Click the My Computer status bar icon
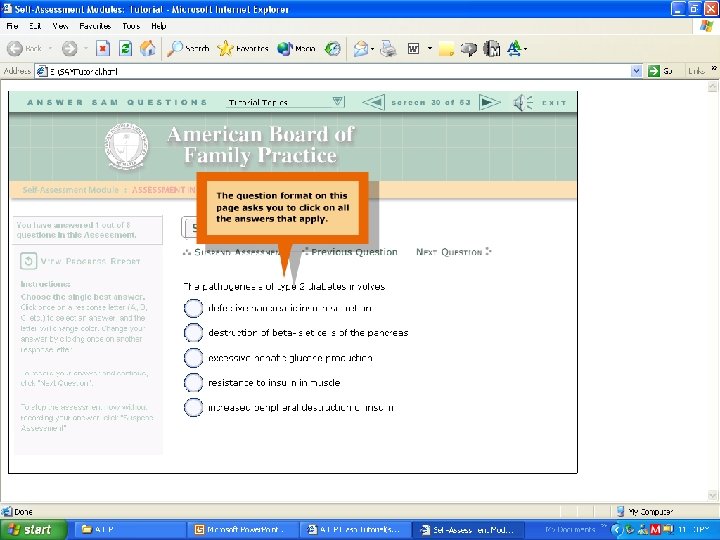720x540 pixels. 620,511
